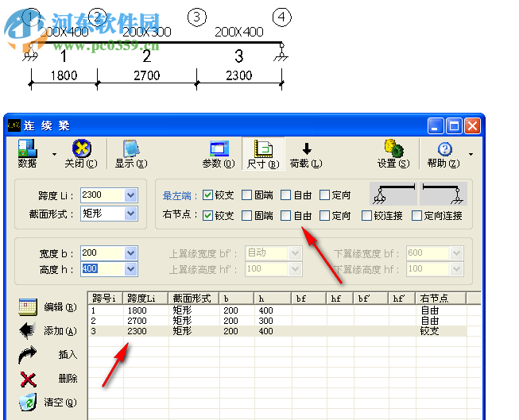Click the 删除 red X delete icon
This screenshot has height=420, width=519.
28,379
